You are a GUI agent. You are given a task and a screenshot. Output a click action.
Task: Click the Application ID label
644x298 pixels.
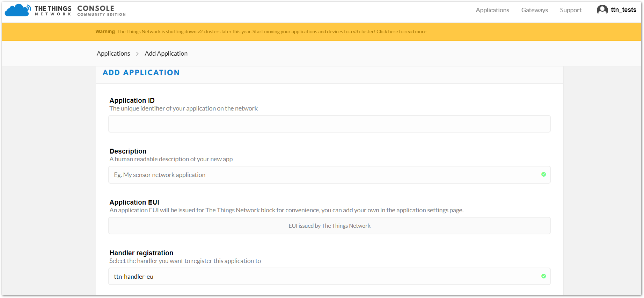click(x=132, y=100)
